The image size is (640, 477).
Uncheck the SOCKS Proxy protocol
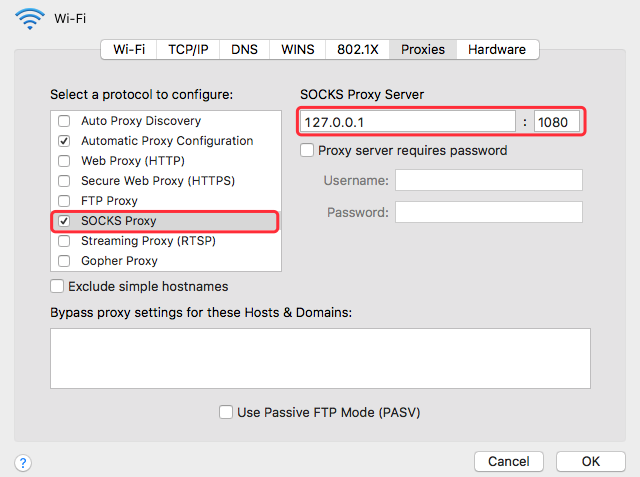coord(64,221)
